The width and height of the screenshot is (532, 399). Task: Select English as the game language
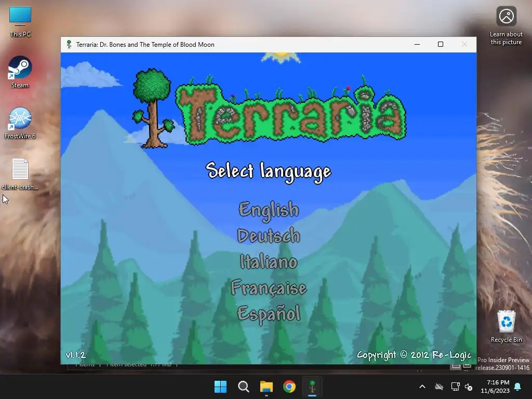pyautogui.click(x=269, y=210)
